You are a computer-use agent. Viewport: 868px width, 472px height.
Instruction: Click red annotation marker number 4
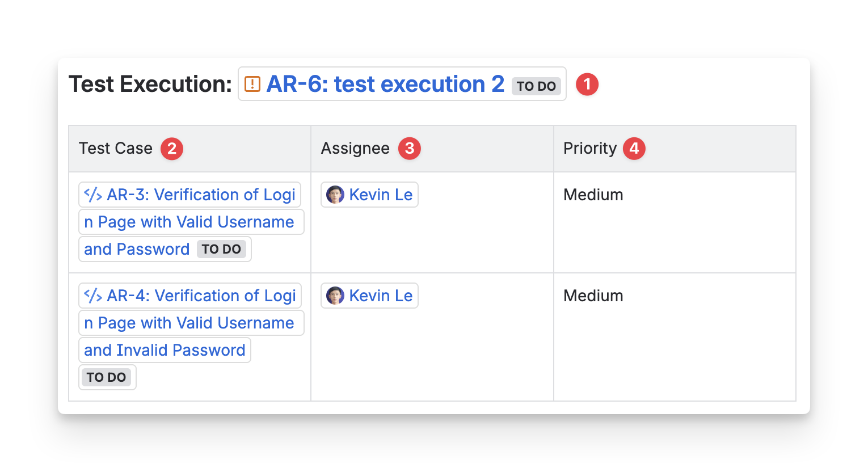[634, 149]
